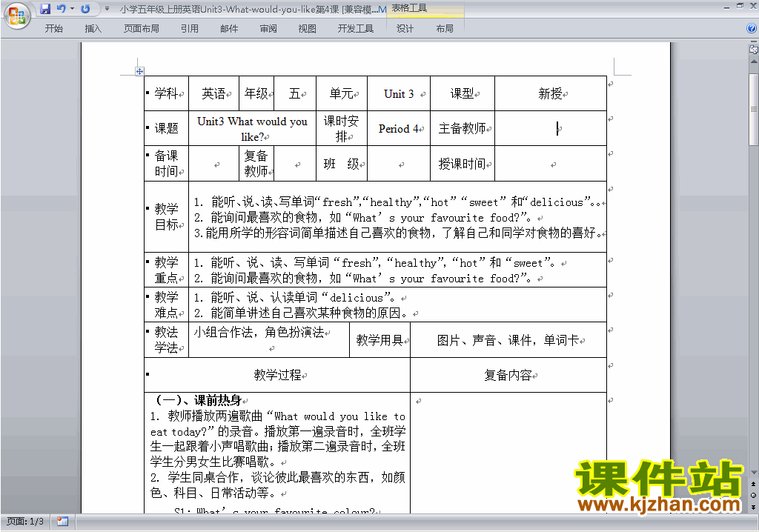Click the line 能听、说、认读单词 "delicious"
Viewport: 759px width, 532px height.
pyautogui.click(x=295, y=297)
